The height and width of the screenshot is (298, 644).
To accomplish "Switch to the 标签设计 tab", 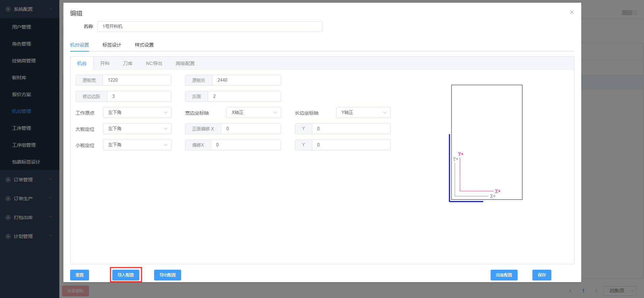I will [112, 45].
